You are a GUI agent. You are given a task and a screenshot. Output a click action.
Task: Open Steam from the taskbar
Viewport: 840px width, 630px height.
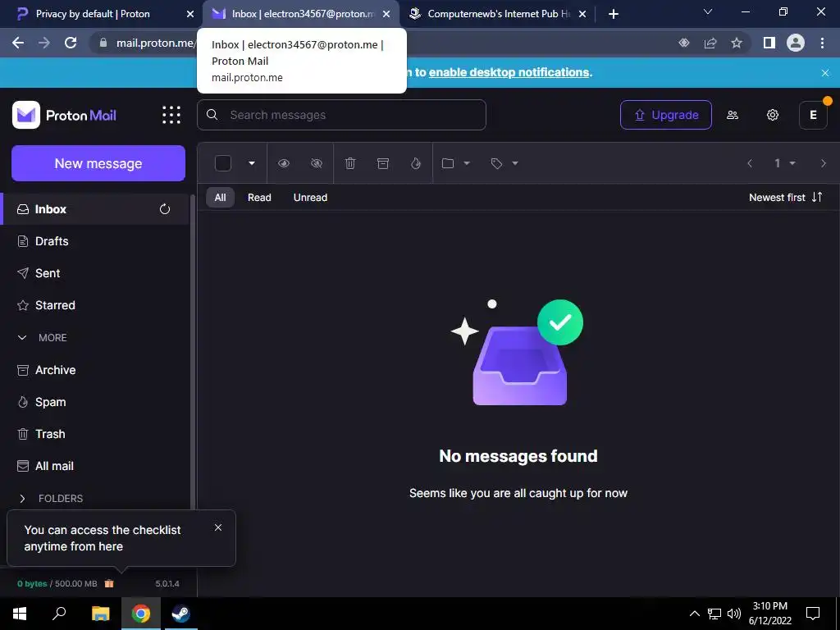point(180,614)
